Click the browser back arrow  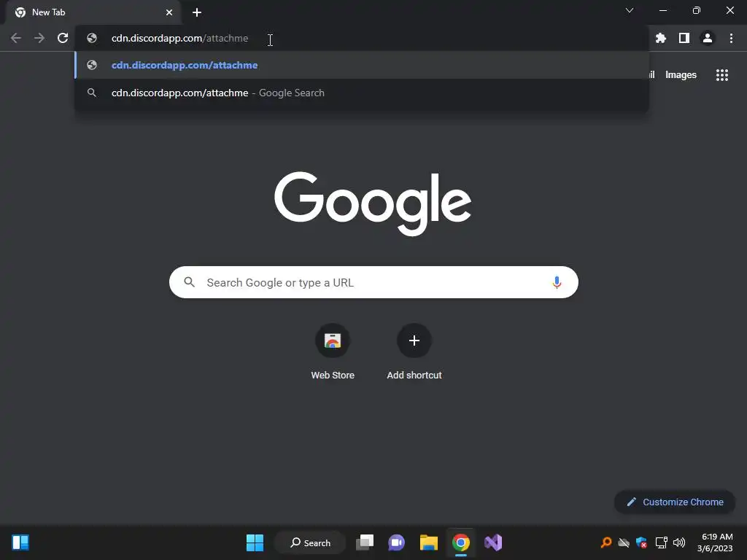point(16,38)
